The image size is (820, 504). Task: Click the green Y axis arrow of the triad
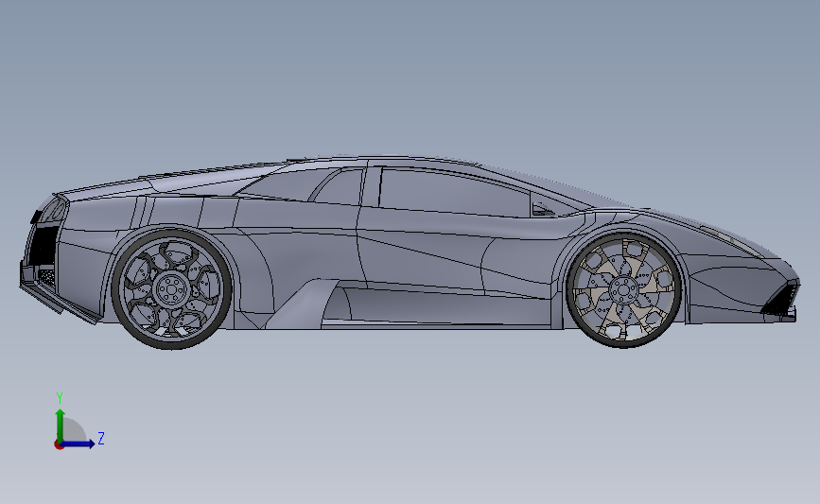[61, 426]
